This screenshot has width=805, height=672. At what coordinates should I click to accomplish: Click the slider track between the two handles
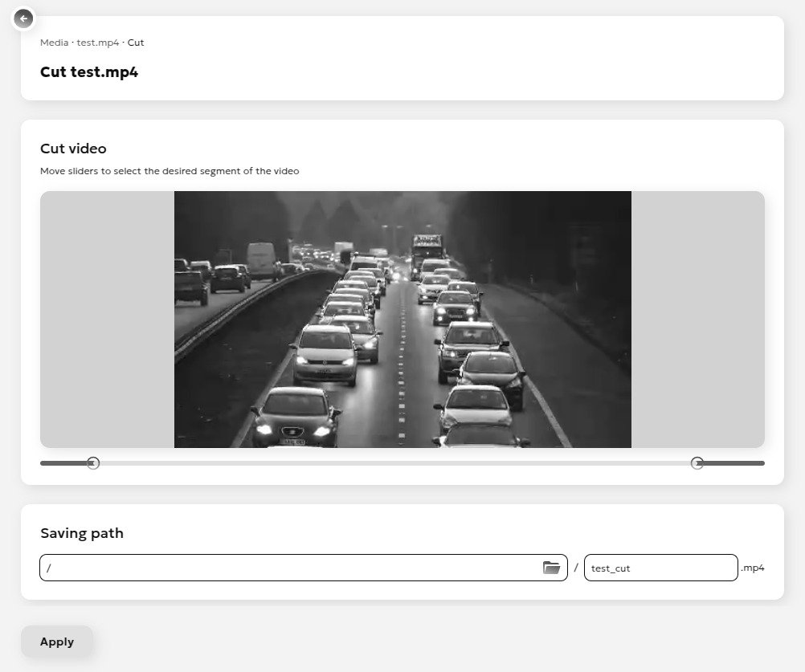coord(394,463)
